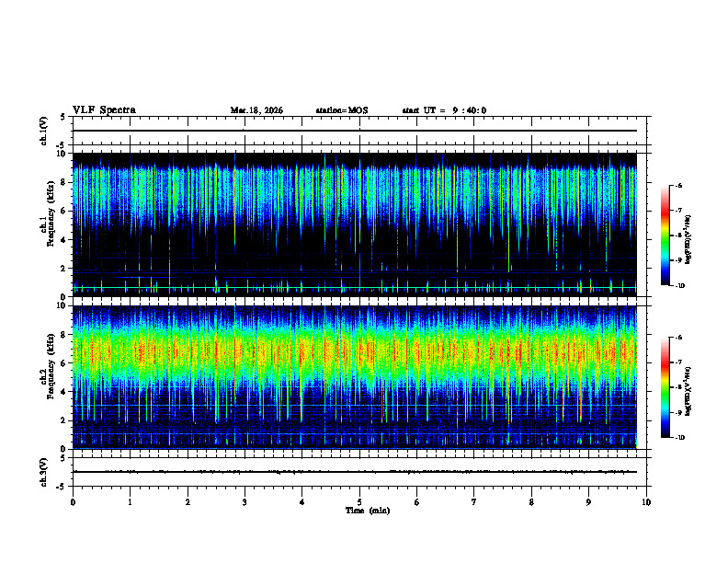Viewport: 728px width, 563px height.
Task: Click the 'Time (min)' axis label
Action: [x=368, y=511]
